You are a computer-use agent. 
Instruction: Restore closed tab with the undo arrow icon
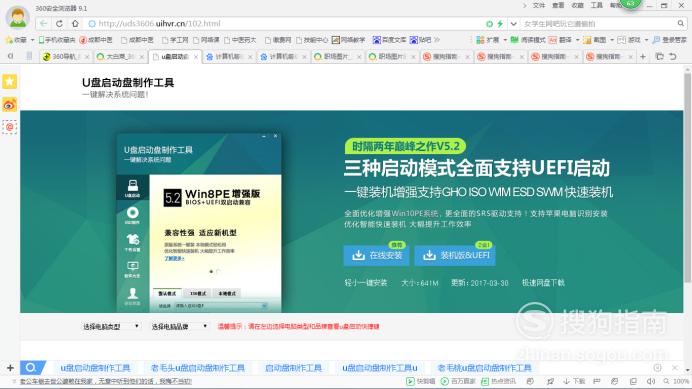click(x=673, y=57)
